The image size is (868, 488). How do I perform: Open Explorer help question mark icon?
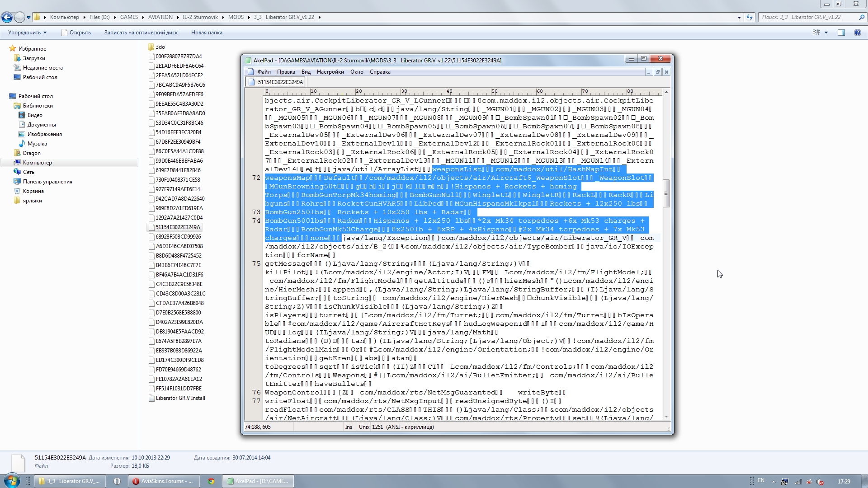[x=857, y=33]
